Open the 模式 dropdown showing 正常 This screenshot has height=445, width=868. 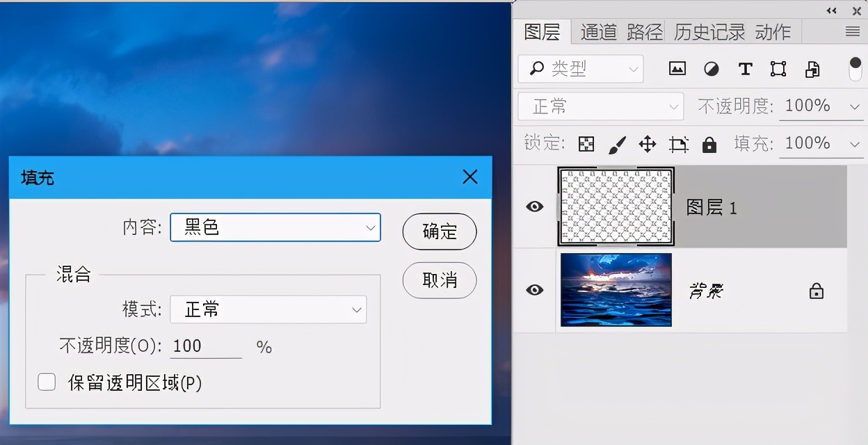click(x=268, y=309)
